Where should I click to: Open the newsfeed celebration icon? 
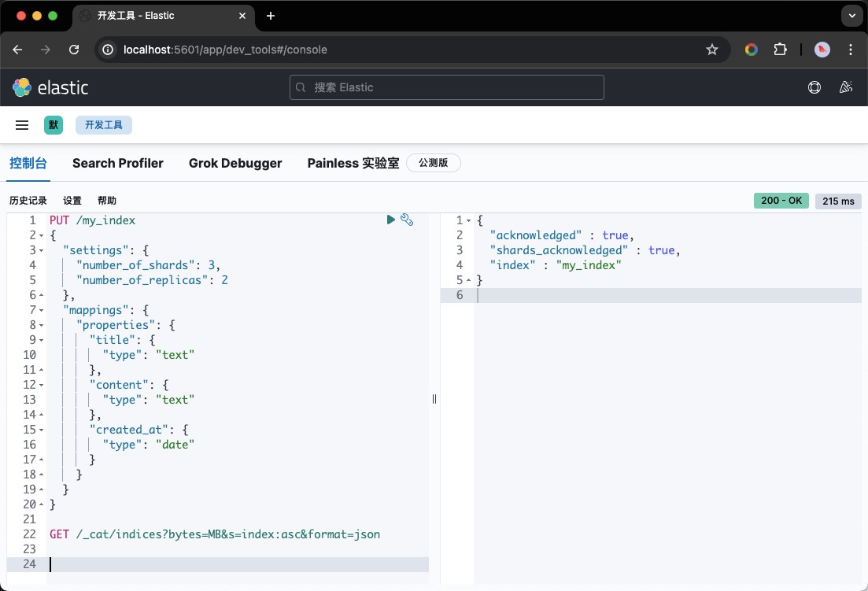[846, 87]
